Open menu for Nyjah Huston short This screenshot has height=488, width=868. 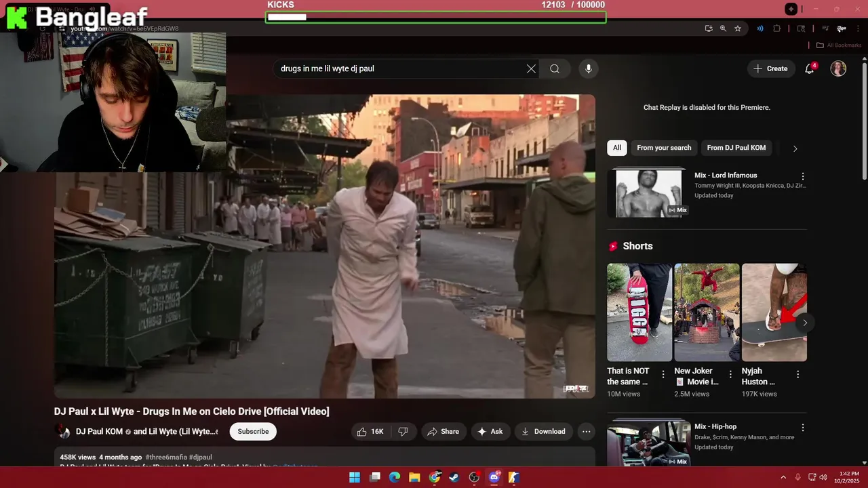coord(797,374)
